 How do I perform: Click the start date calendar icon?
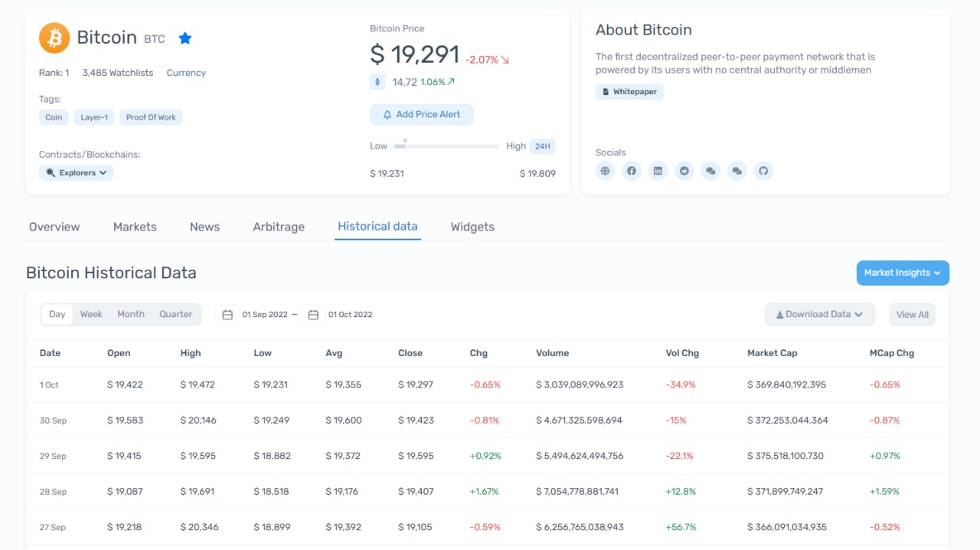[x=227, y=315]
